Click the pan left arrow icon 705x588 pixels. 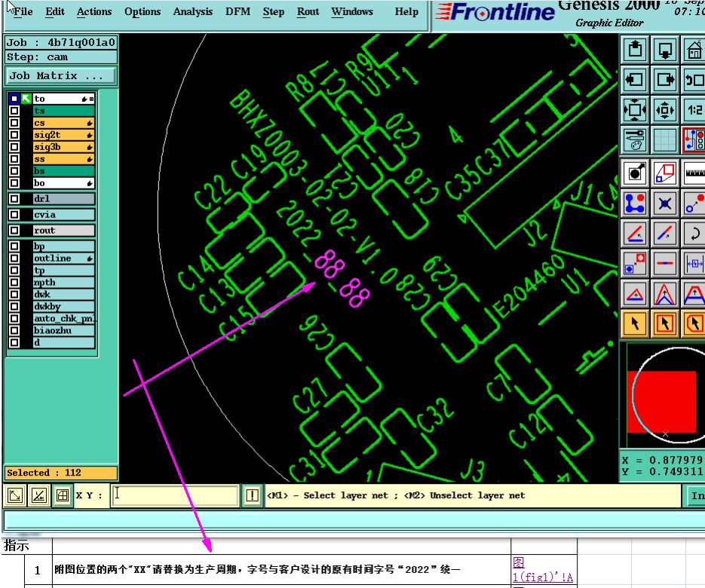635,80
